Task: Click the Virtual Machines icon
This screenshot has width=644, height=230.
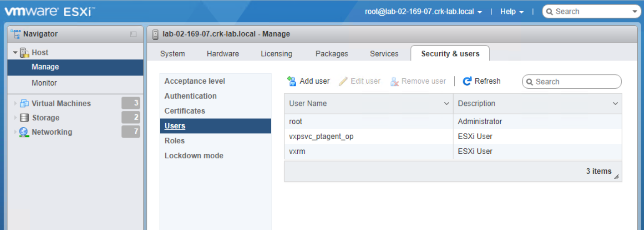Action: 24,104
